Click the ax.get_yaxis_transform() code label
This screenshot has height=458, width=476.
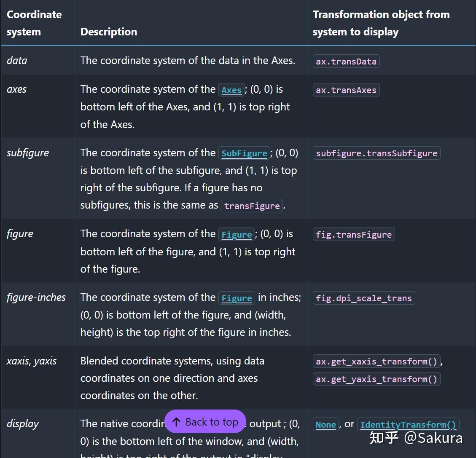pos(376,379)
